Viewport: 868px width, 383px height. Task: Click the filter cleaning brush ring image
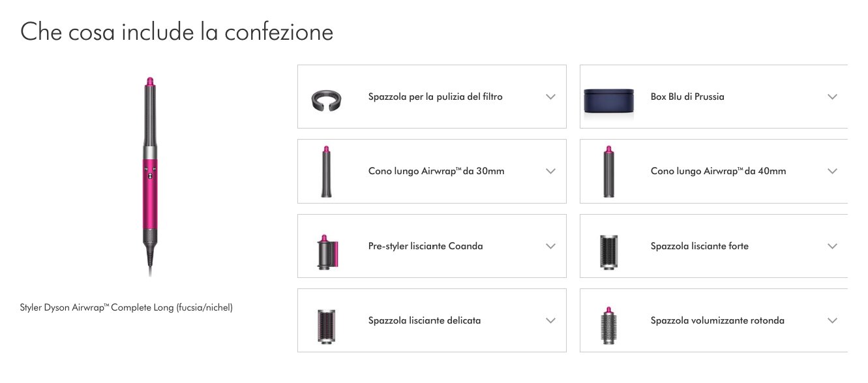coord(325,97)
